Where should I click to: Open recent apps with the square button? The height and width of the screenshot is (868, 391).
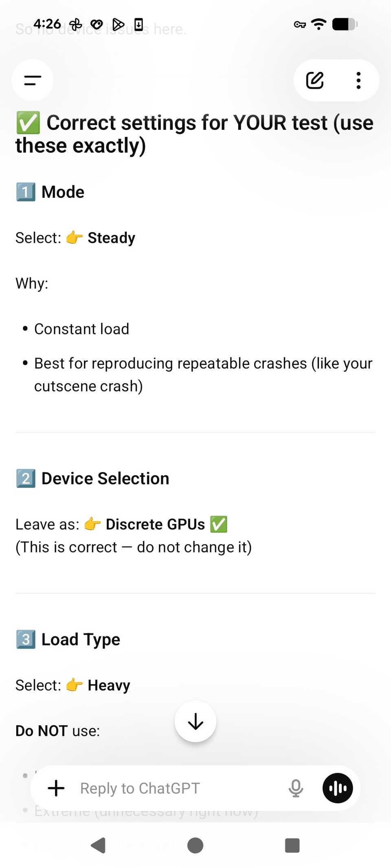click(292, 845)
